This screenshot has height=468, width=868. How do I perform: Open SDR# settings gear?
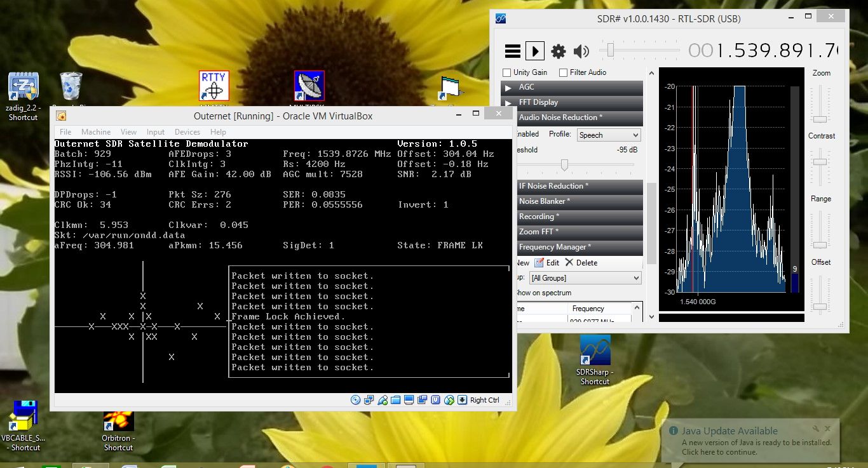[558, 51]
